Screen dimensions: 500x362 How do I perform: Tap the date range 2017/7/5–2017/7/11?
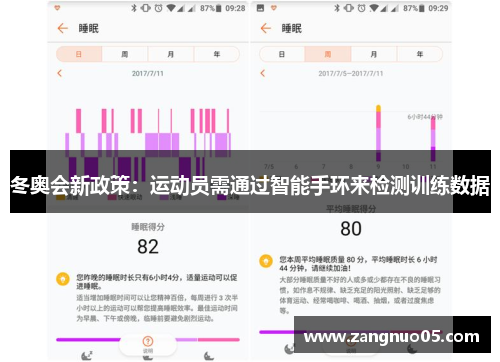coord(351,73)
